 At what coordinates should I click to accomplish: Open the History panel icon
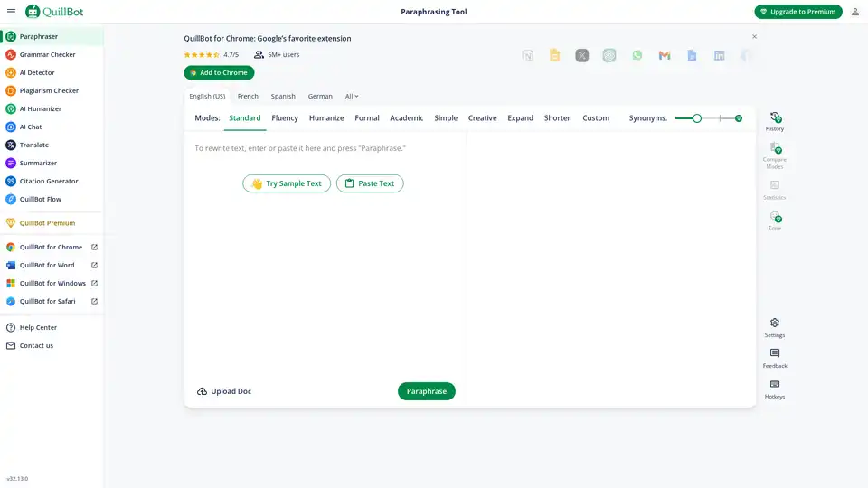click(x=774, y=118)
